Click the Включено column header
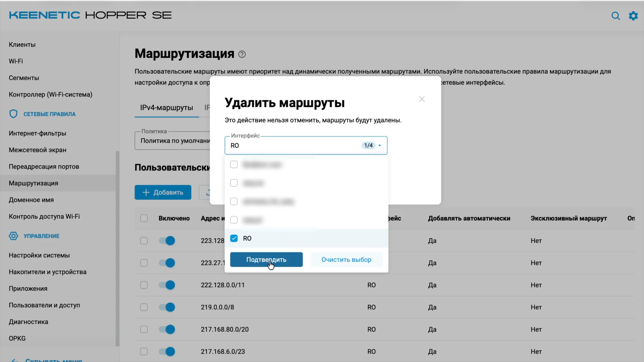The image size is (644, 362). tap(174, 218)
